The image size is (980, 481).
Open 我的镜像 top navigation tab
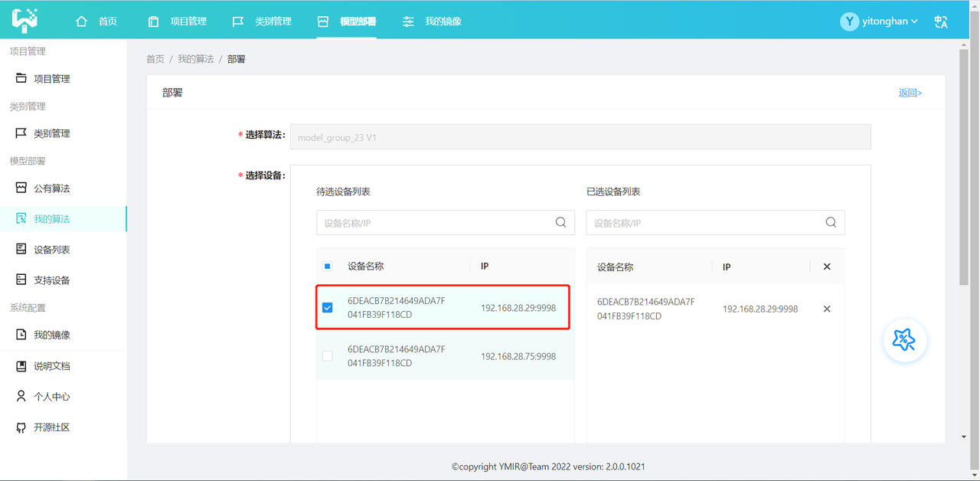[433, 21]
